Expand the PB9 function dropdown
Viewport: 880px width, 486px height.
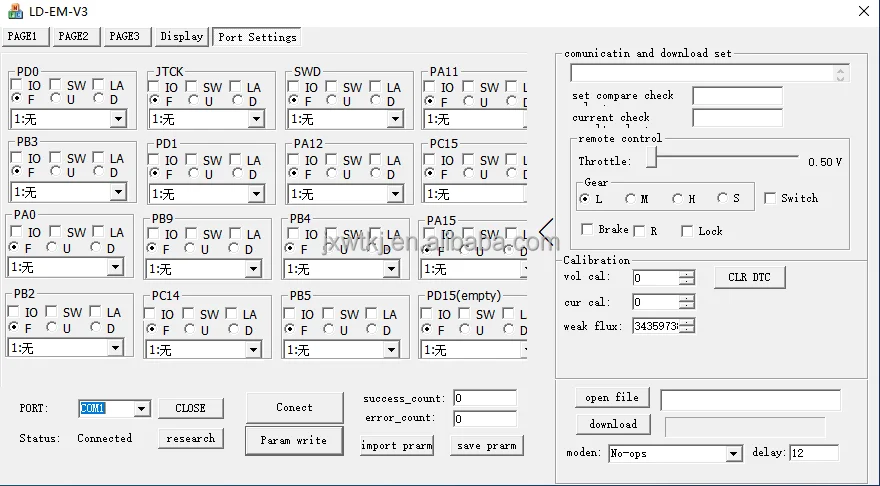(x=253, y=269)
